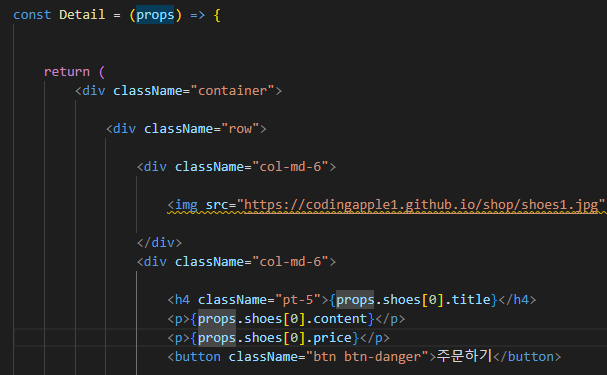Click the img tag name
This screenshot has width=607, height=375.
coord(186,205)
